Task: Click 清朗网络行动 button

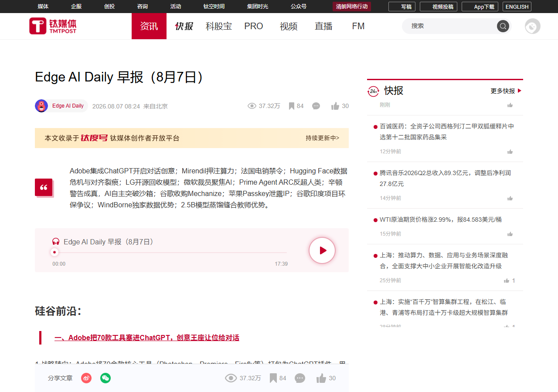Action: pos(352,7)
